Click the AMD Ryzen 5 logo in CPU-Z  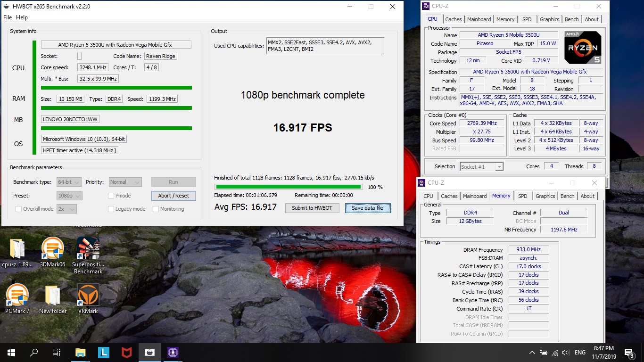click(583, 47)
